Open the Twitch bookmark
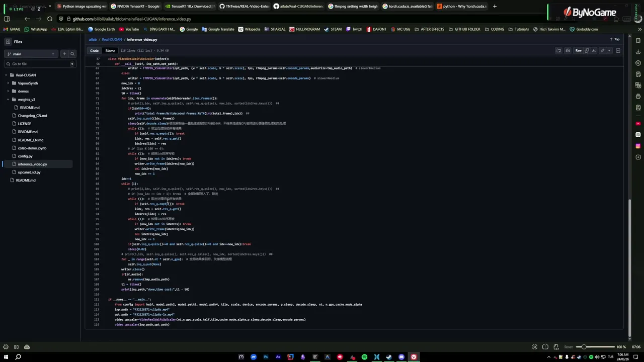644x362 pixels. [x=354, y=29]
